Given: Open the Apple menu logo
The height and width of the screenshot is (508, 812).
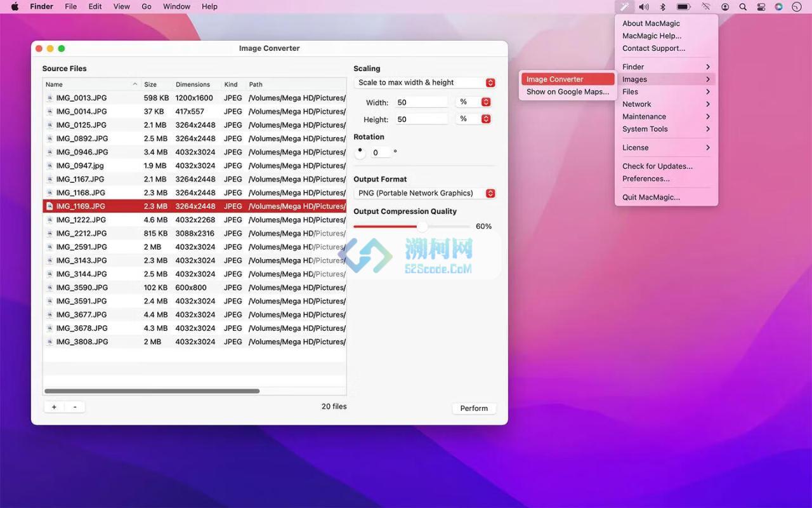Looking at the screenshot, I should point(15,6).
